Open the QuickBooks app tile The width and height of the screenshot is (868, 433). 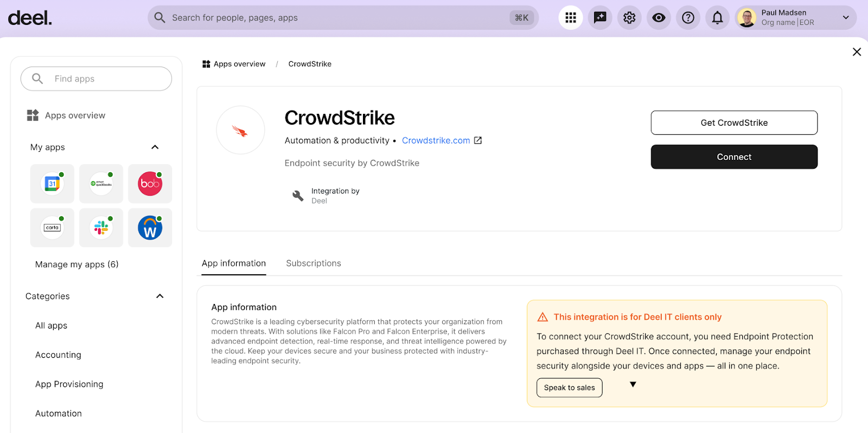101,184
